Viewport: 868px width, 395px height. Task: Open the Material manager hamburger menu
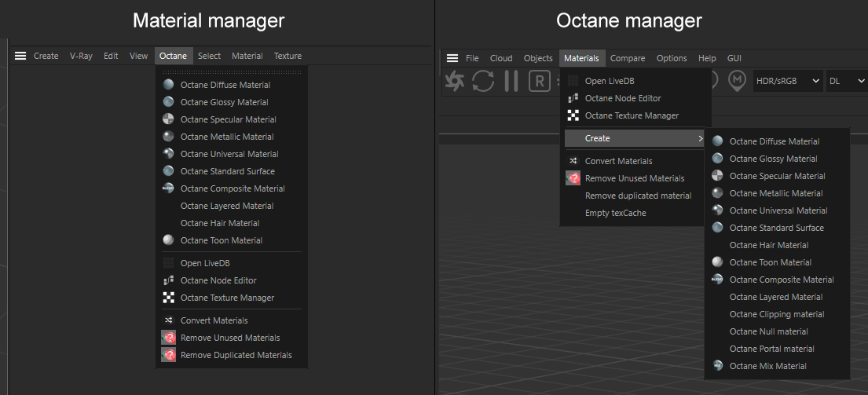[20, 56]
